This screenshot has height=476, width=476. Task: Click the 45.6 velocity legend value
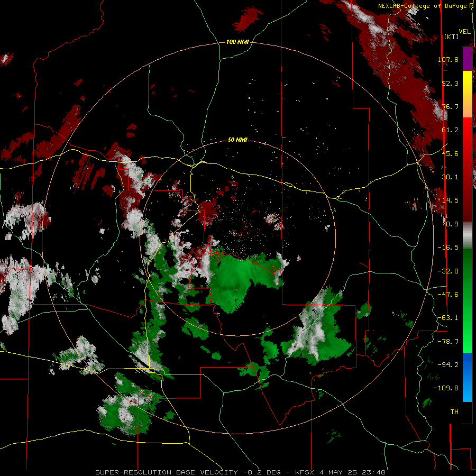click(450, 153)
